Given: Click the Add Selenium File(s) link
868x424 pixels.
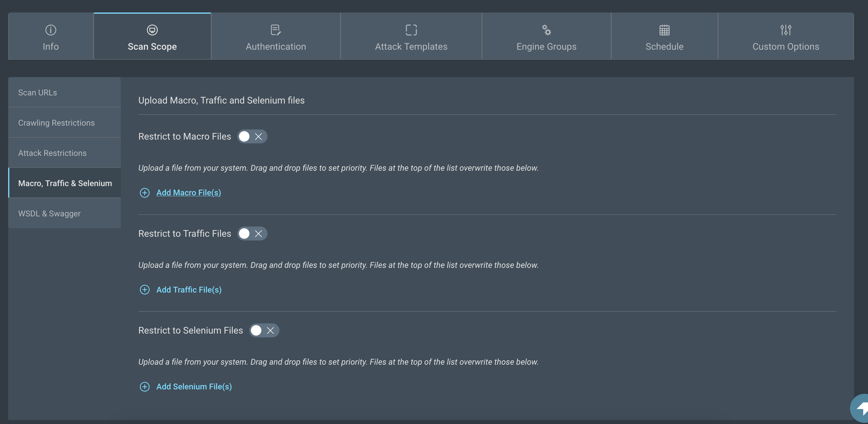Looking at the screenshot, I should pyautogui.click(x=194, y=386).
